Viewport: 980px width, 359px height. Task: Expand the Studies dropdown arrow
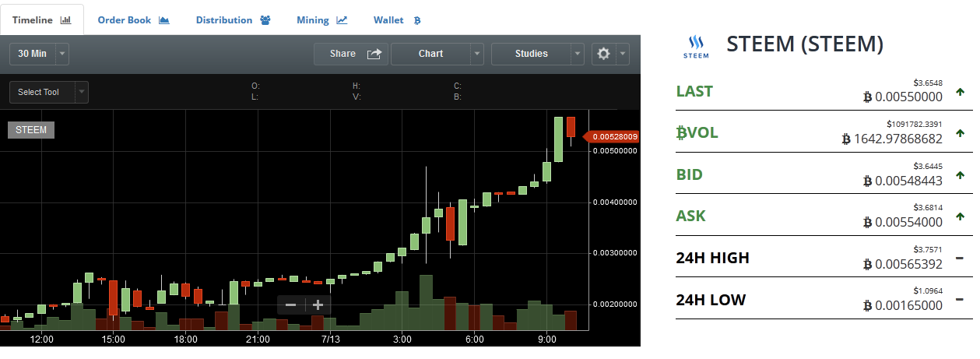click(577, 54)
